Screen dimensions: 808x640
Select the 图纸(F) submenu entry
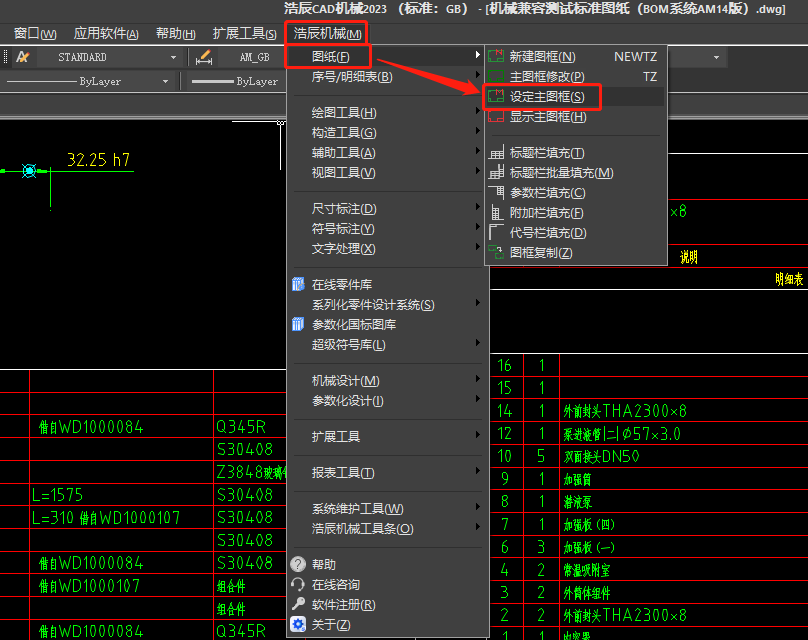tap(385, 56)
